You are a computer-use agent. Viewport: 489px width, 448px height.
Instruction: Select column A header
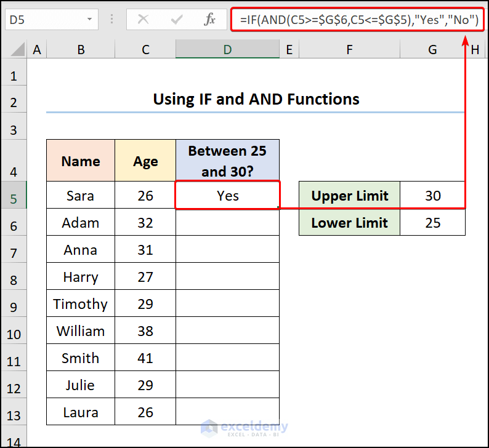(x=37, y=49)
